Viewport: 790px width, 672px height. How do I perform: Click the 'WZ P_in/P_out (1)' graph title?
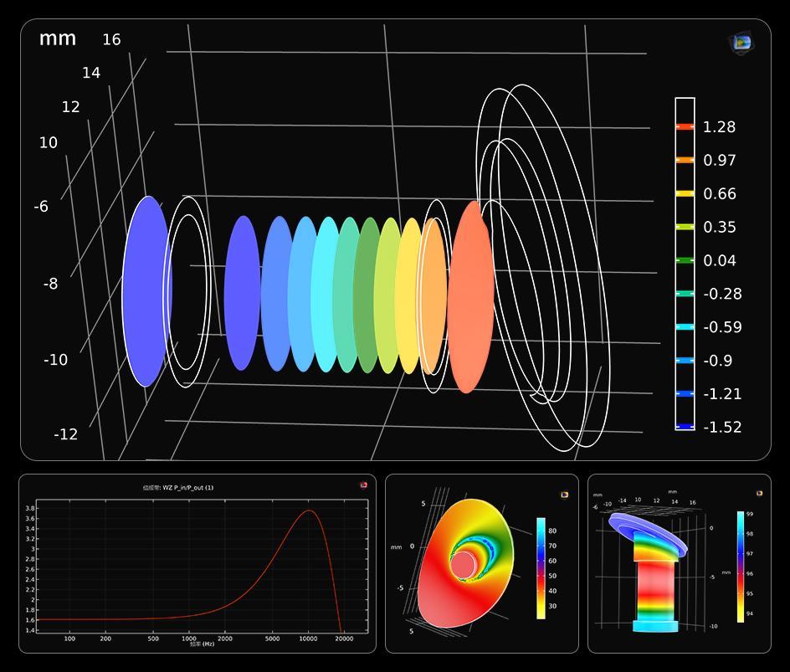click(x=178, y=487)
